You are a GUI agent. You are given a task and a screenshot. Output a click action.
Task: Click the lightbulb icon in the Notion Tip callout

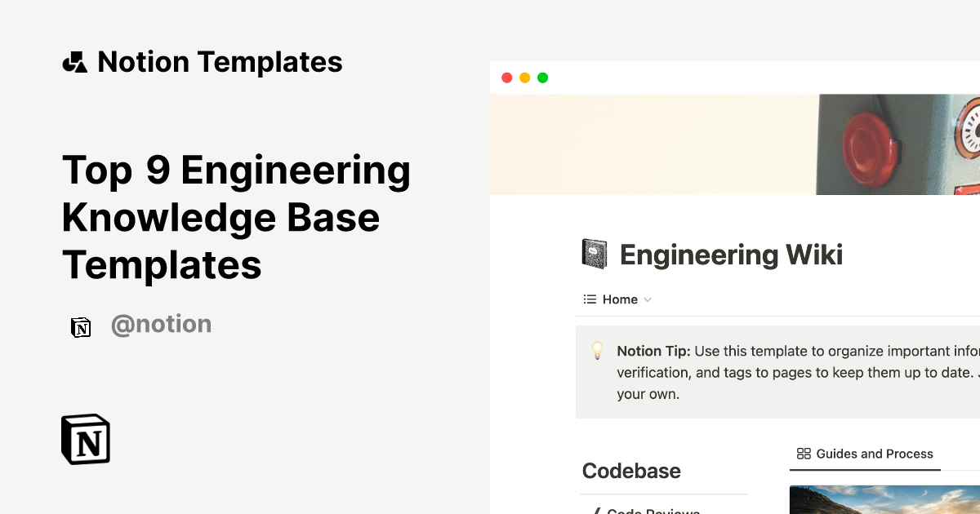tap(597, 351)
